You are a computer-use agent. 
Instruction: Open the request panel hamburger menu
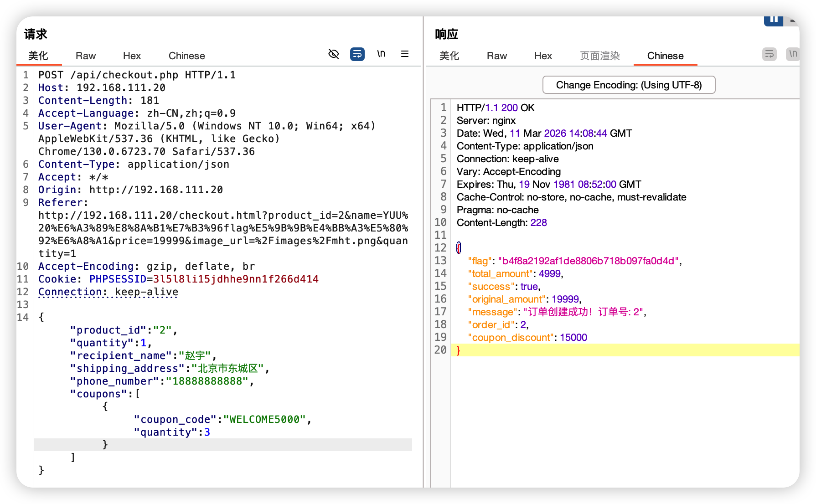click(404, 54)
